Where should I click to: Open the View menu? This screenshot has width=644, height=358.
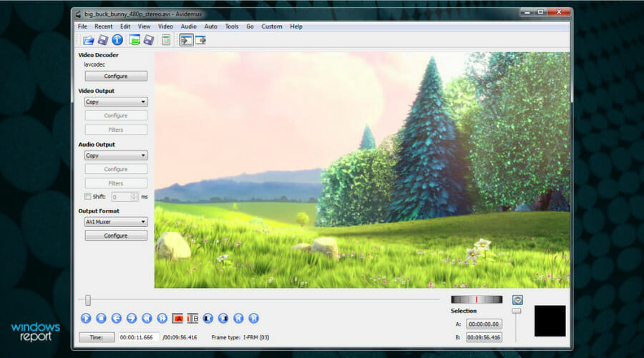tap(144, 26)
